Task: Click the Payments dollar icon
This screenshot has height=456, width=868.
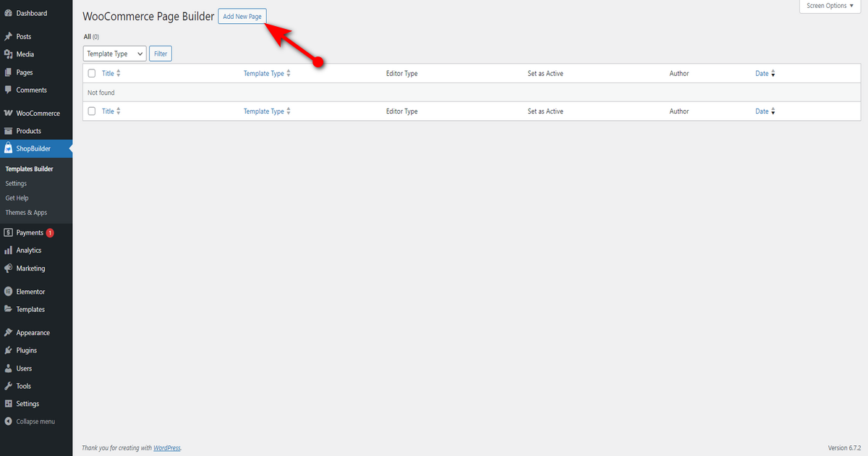Action: pyautogui.click(x=8, y=233)
